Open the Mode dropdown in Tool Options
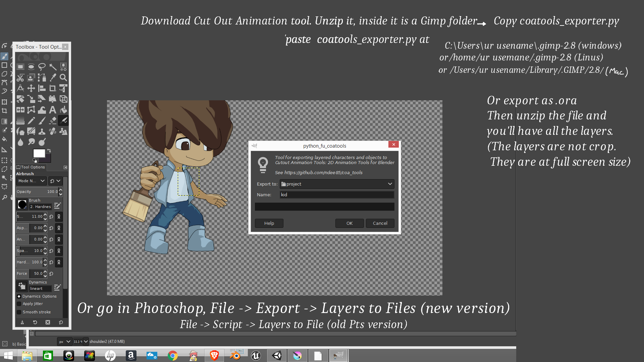 coord(31,181)
